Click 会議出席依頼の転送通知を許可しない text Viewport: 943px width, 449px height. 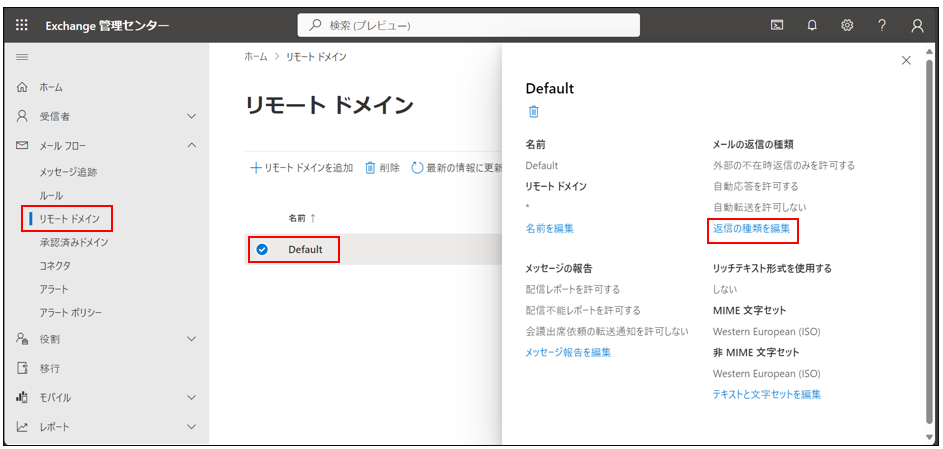(x=607, y=331)
